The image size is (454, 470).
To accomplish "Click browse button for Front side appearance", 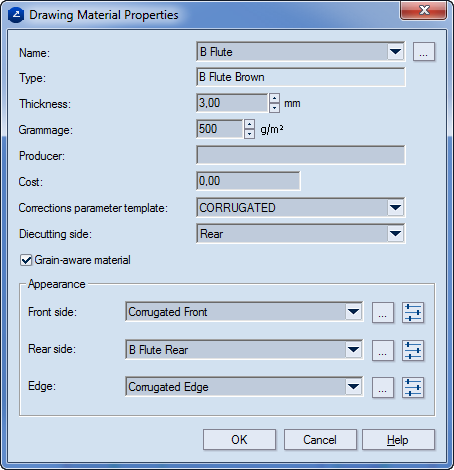I will pos(383,312).
